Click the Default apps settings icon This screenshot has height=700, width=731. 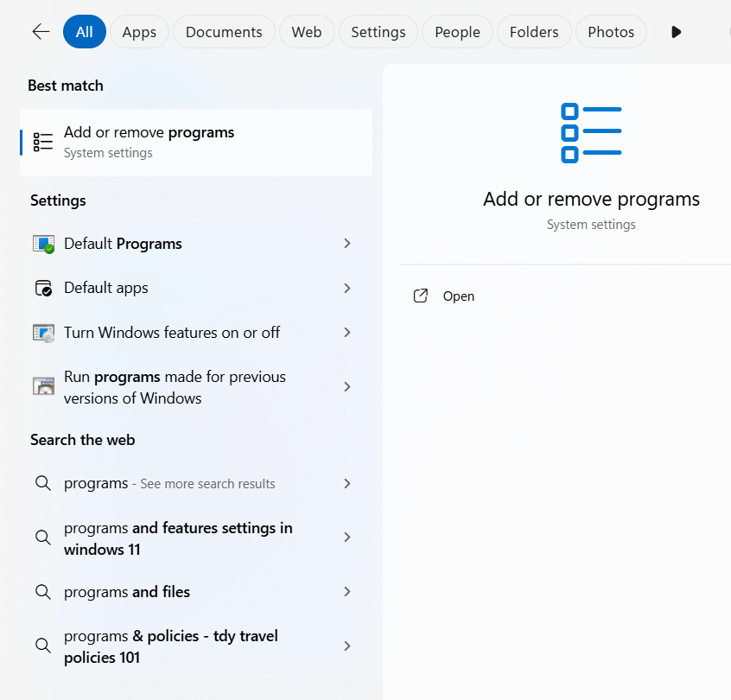(x=43, y=288)
